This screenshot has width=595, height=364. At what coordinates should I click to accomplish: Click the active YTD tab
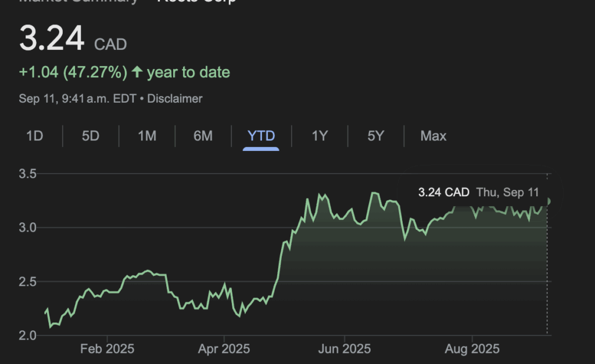coord(261,136)
